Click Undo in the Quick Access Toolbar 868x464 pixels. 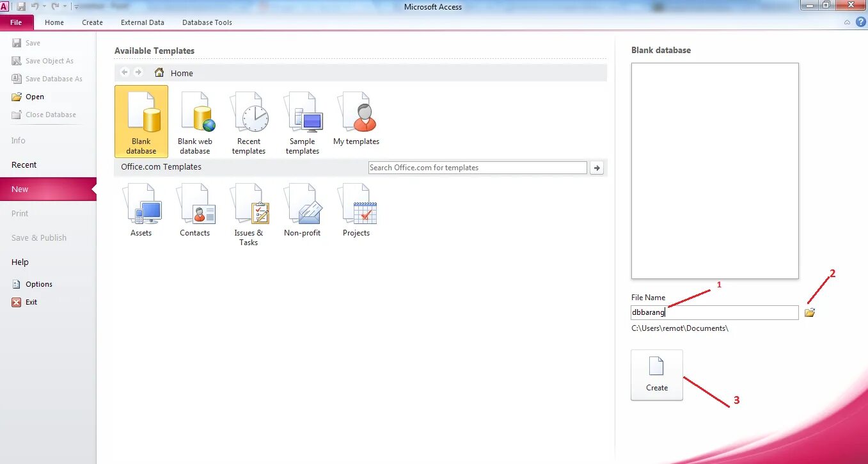click(x=35, y=6)
